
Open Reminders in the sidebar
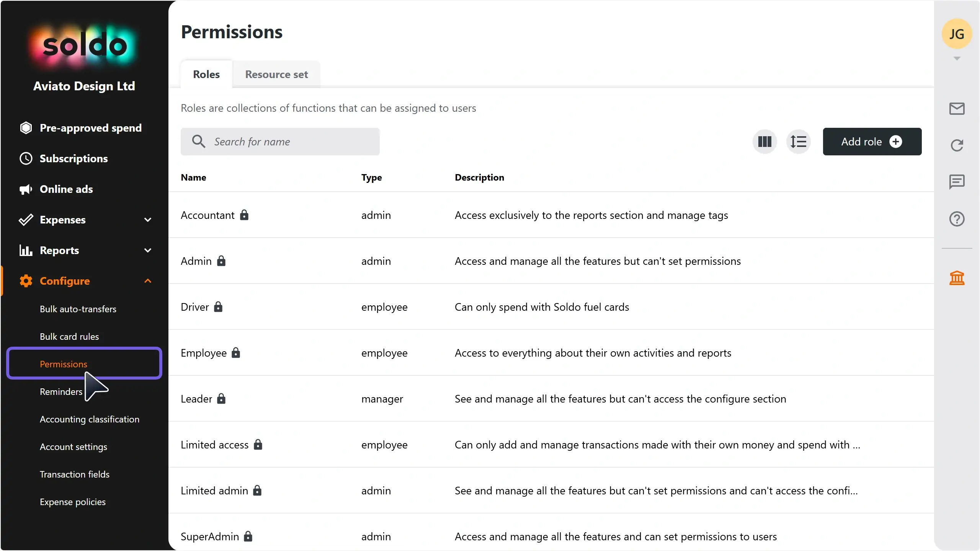61,391
